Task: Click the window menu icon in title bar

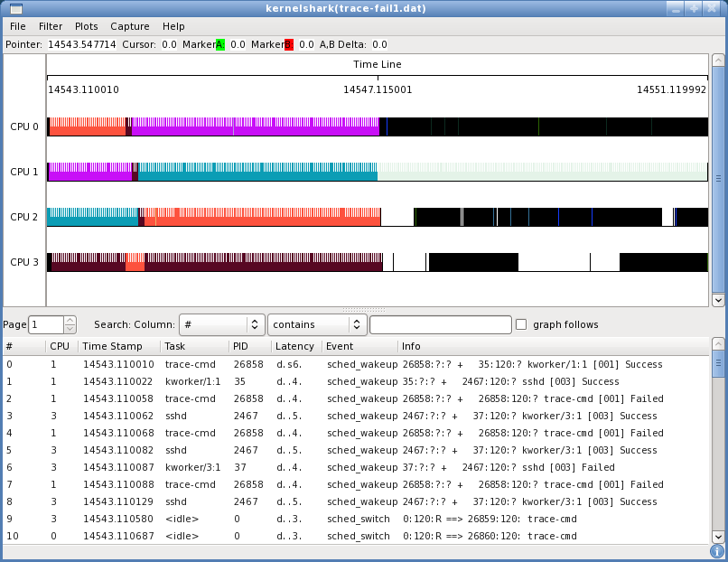Action: click(15, 8)
